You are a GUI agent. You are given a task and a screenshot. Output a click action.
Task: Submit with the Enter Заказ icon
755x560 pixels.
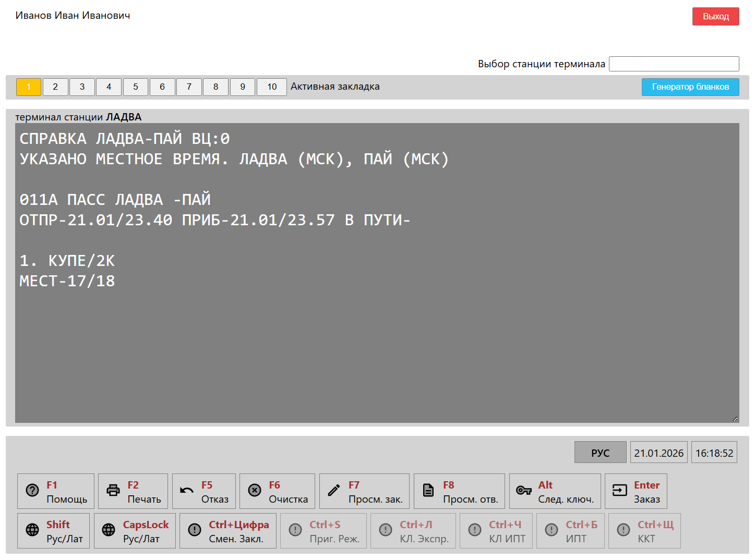pyautogui.click(x=619, y=491)
